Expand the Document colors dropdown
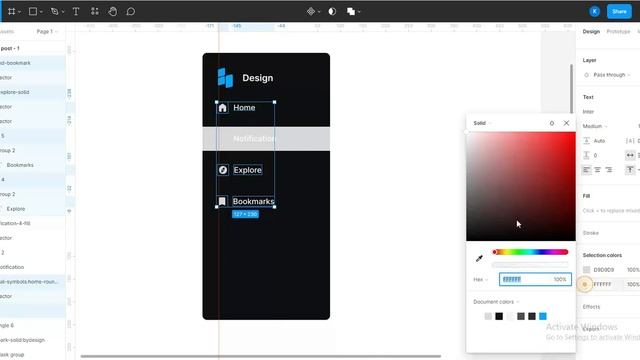The image size is (640, 360). [496, 302]
